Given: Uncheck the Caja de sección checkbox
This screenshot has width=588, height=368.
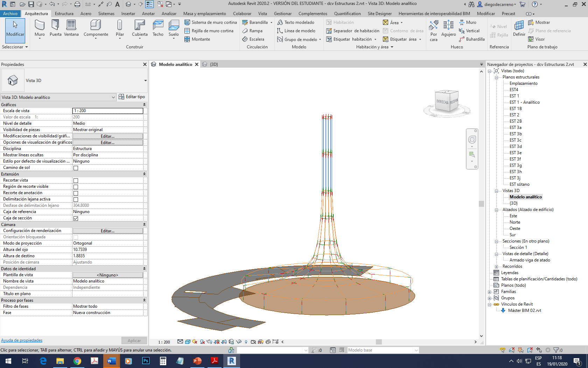Looking at the screenshot, I should 76,218.
